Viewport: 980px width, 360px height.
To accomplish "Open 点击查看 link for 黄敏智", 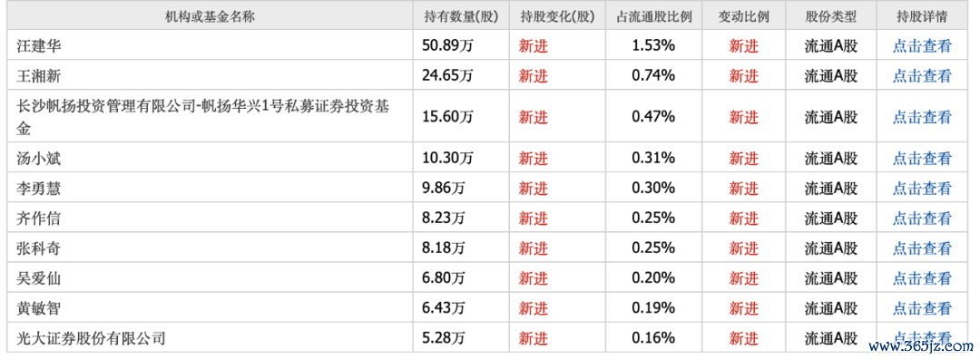I will (x=922, y=308).
